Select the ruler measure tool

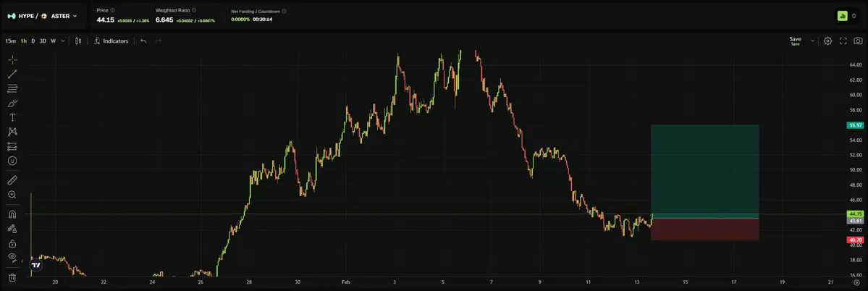click(x=12, y=180)
